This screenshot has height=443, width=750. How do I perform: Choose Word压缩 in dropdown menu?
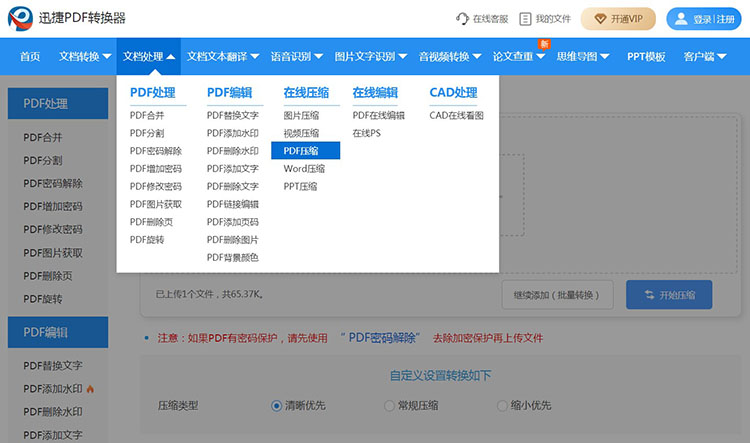pyautogui.click(x=304, y=168)
